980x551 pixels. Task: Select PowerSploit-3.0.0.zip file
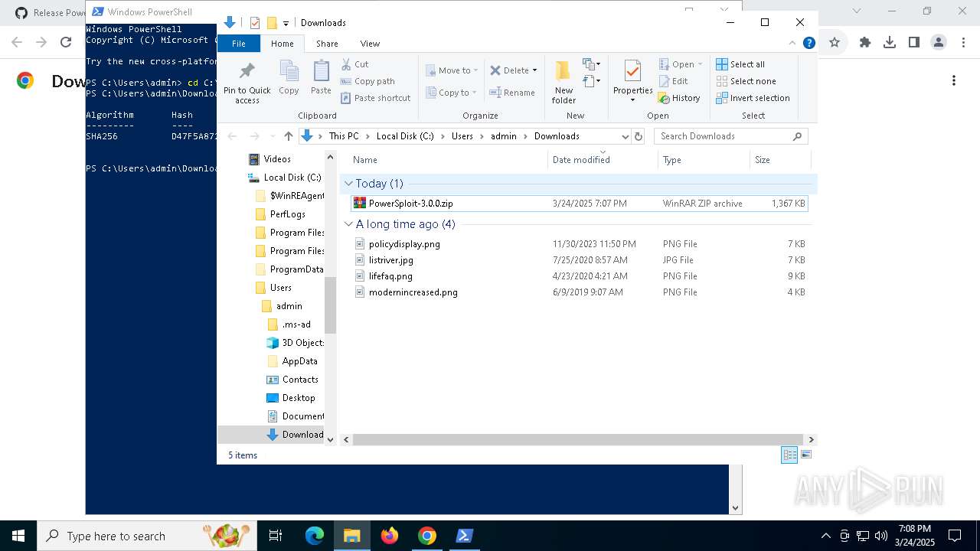tap(579, 204)
